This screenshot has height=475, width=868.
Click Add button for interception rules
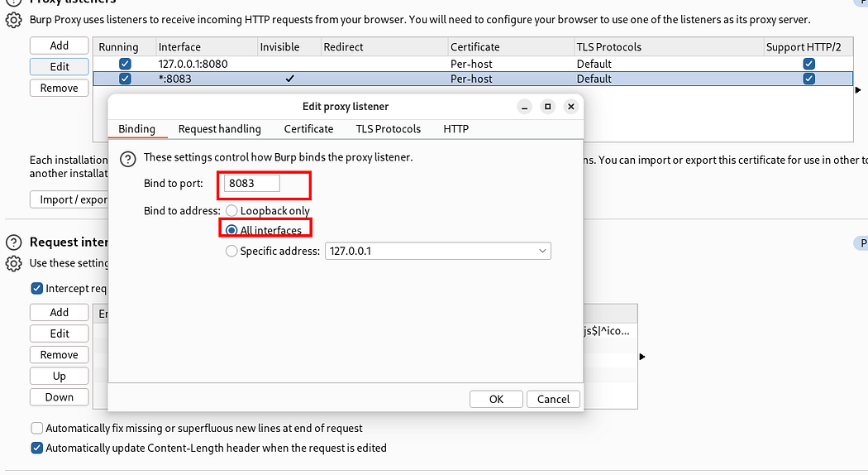coord(60,312)
